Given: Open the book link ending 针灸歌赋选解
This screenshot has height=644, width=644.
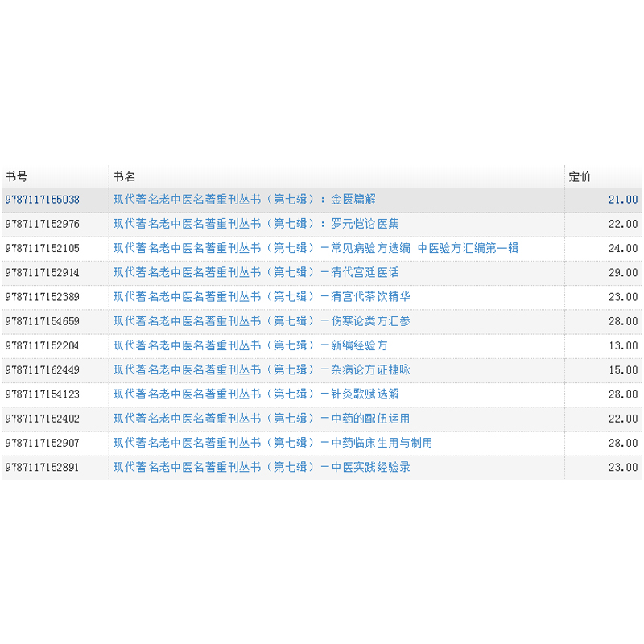Looking at the screenshot, I should (256, 394).
